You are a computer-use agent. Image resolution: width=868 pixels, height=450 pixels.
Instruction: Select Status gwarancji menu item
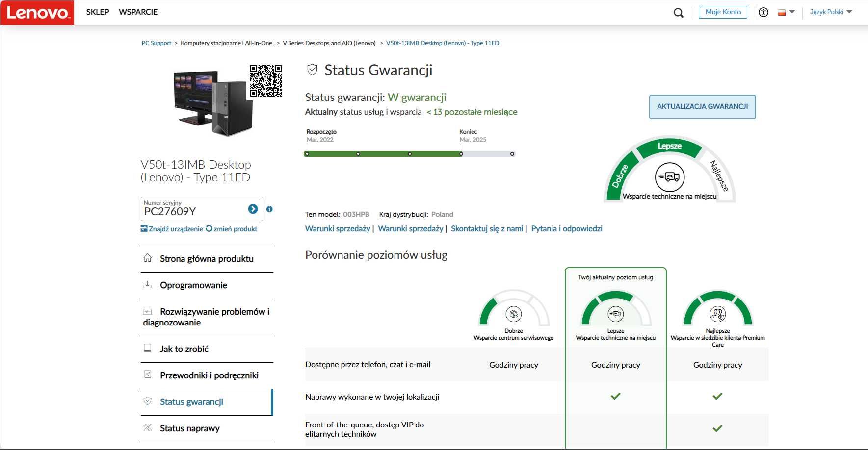pos(207,402)
